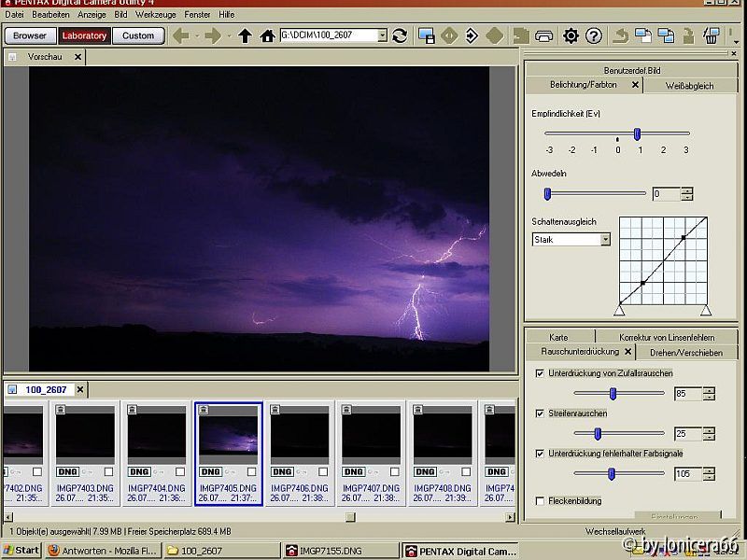Adjust the Empfindlichkeit (Ev) slider handle

click(x=637, y=133)
